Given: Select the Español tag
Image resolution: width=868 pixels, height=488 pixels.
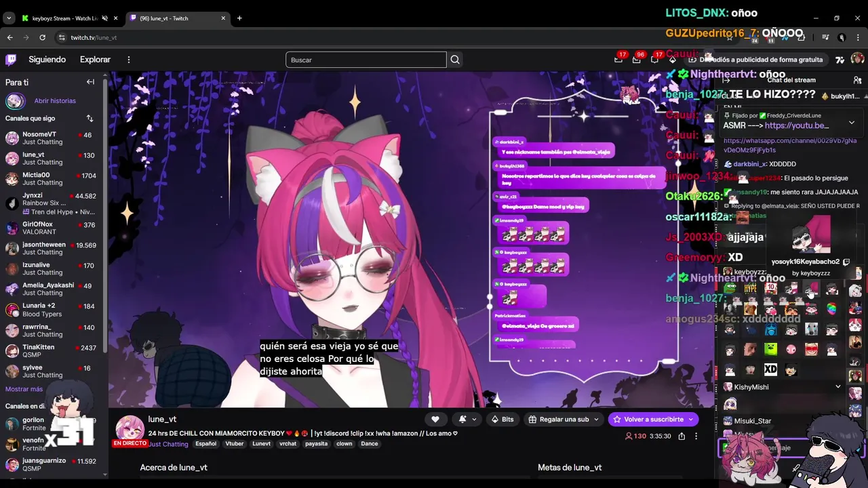Looking at the screenshot, I should pos(206,444).
